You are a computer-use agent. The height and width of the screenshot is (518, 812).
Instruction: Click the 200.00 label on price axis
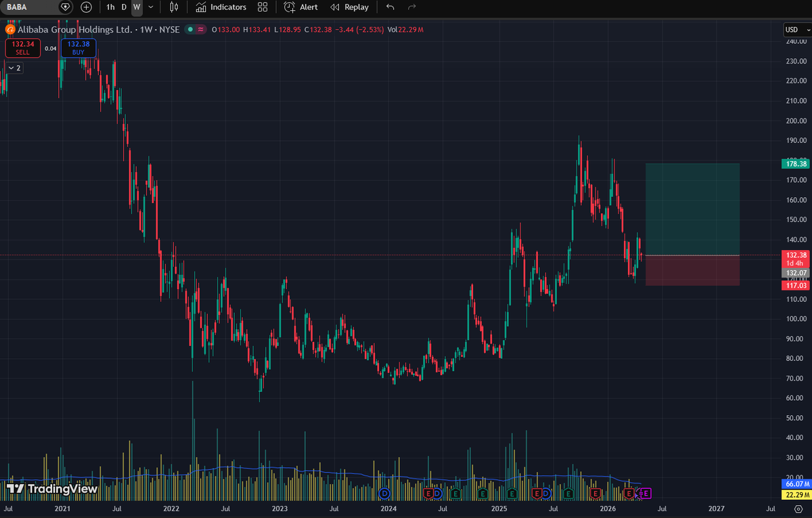click(x=795, y=121)
